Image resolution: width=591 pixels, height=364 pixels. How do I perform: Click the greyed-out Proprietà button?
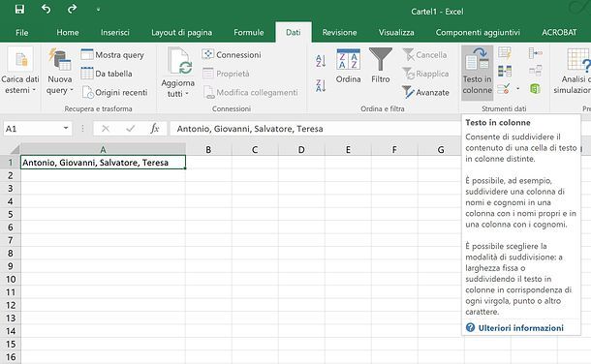[226, 74]
